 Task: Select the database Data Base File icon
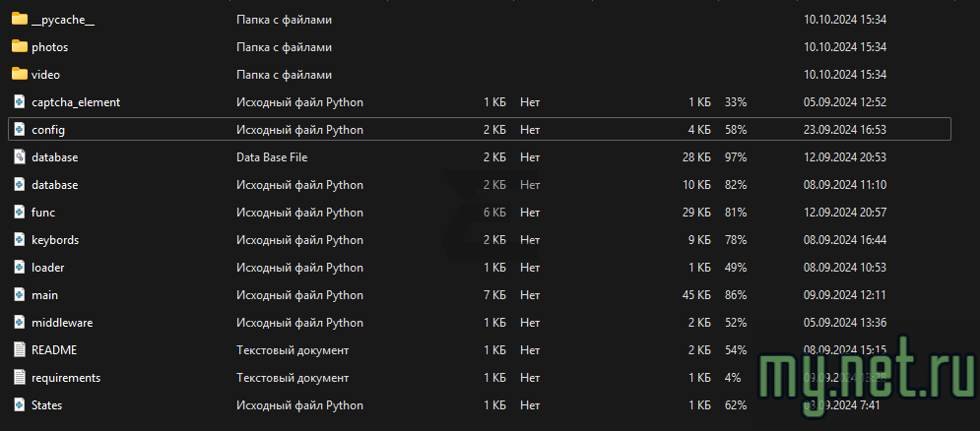click(19, 156)
